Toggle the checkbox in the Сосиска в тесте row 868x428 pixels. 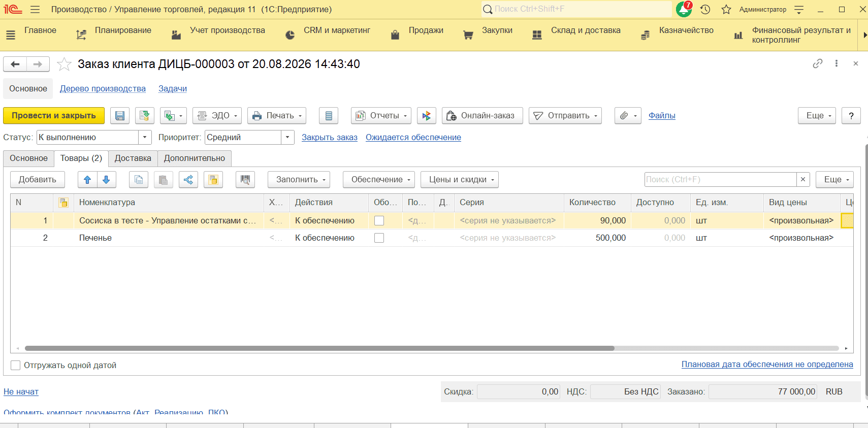tap(379, 221)
